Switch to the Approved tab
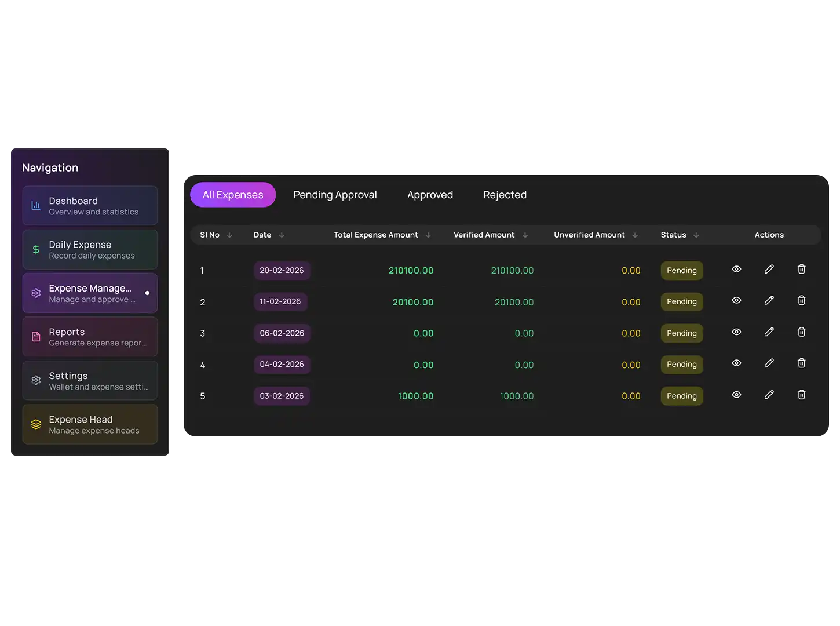The height and width of the screenshot is (626, 840). click(430, 195)
